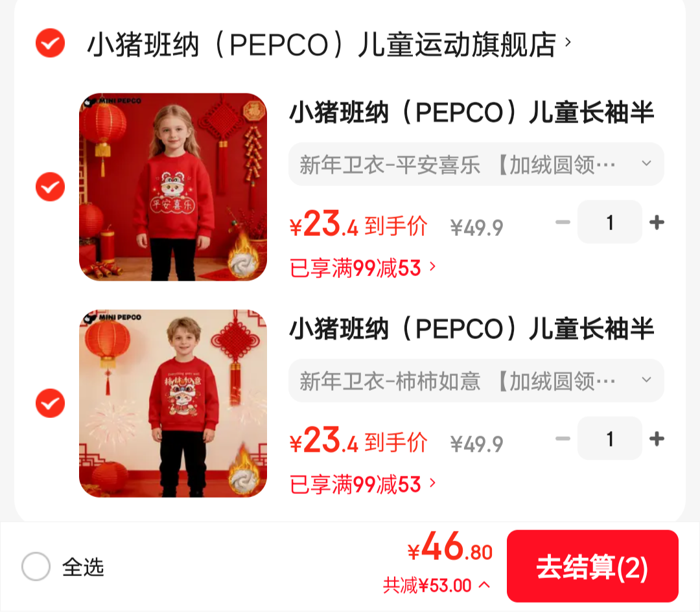Decrease quantity of 平安喜乐 sweatshirt with minus
This screenshot has height=613, width=700.
point(563,222)
